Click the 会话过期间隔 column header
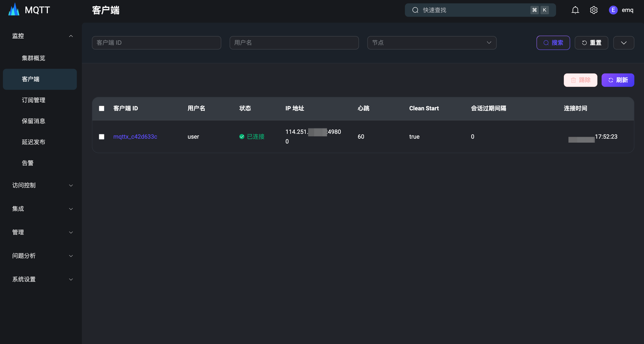 point(488,108)
